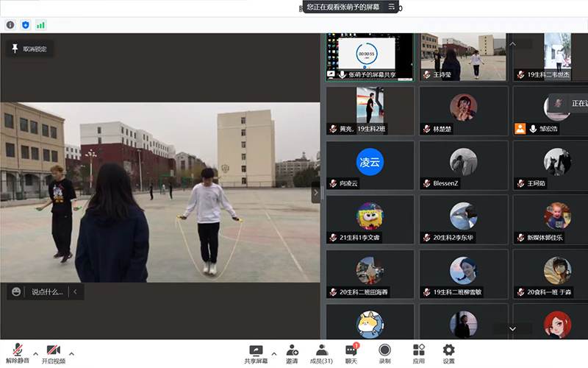Click the 邀请 invite icon
The image size is (588, 368).
pyautogui.click(x=292, y=354)
